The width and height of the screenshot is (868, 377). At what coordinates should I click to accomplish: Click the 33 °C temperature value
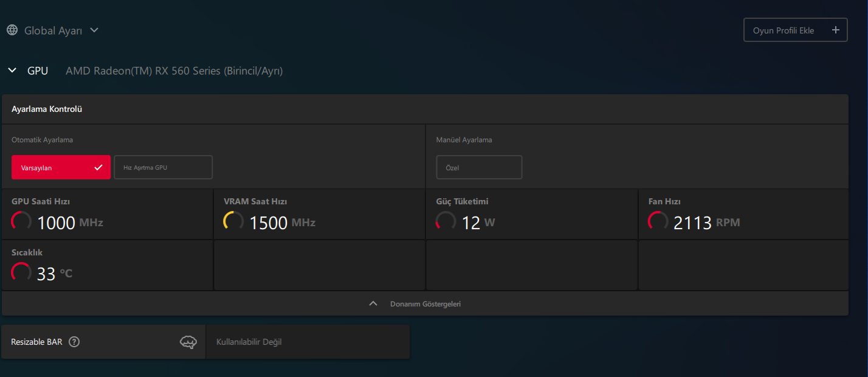tap(55, 274)
